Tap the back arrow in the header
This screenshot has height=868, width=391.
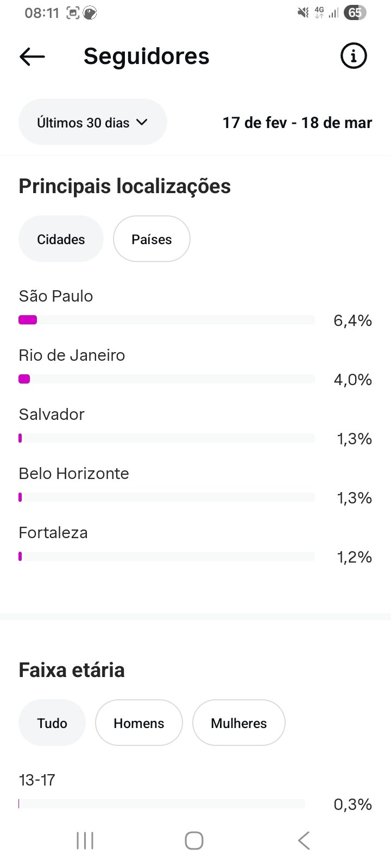pos(32,56)
